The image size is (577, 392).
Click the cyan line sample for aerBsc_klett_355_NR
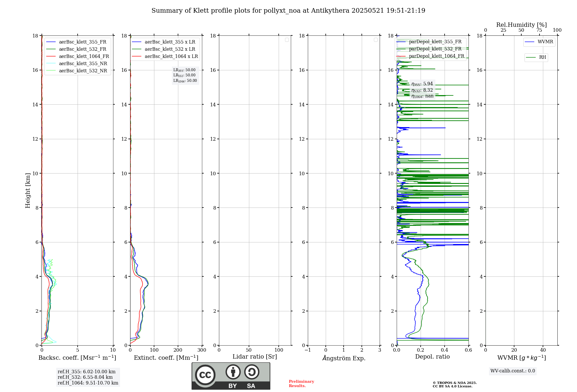(x=51, y=64)
